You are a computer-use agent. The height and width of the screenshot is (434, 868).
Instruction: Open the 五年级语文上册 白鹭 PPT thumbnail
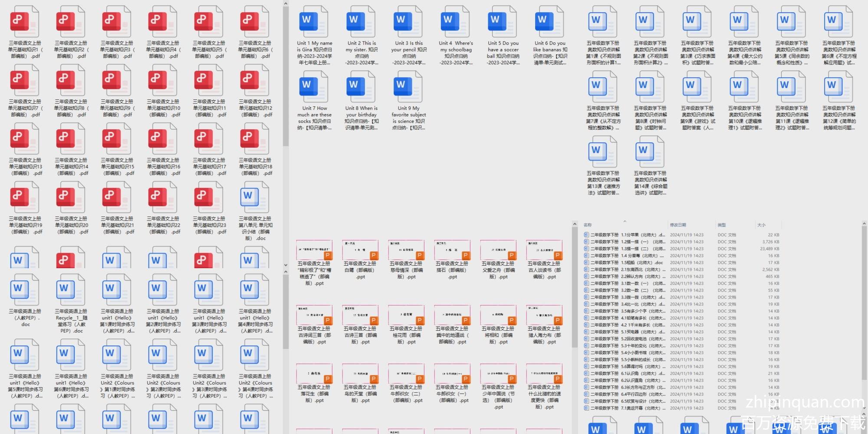tap(360, 250)
